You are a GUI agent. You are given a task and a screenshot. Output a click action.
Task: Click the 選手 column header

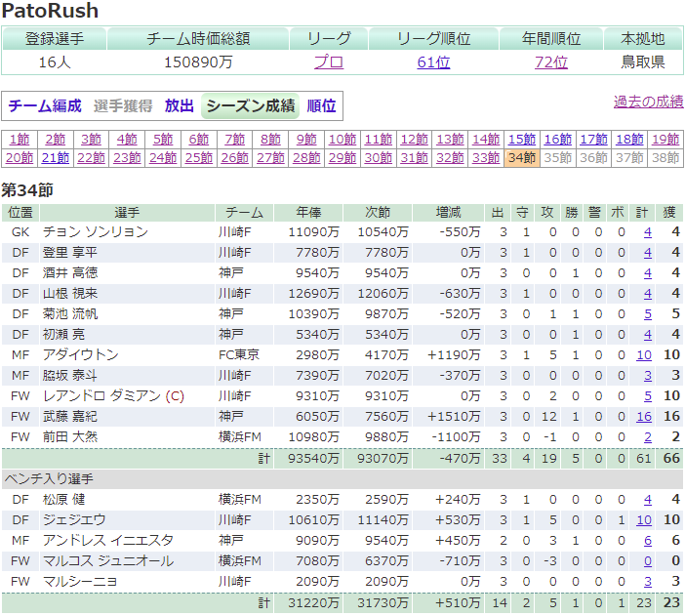[x=127, y=213]
